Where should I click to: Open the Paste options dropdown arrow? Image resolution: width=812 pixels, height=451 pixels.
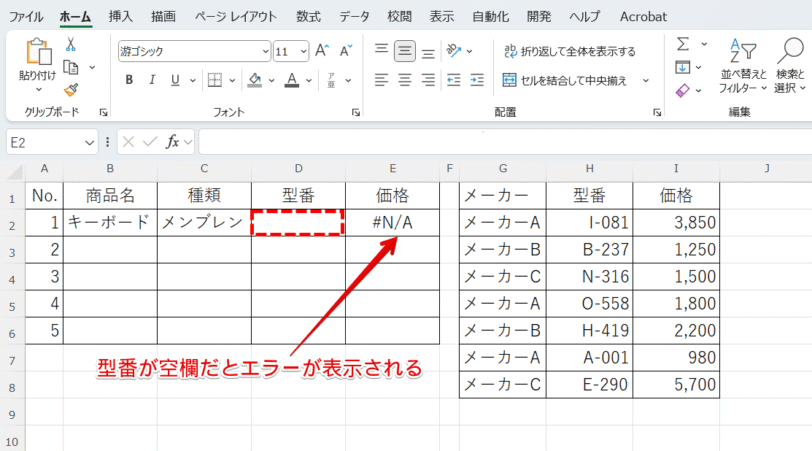38,90
